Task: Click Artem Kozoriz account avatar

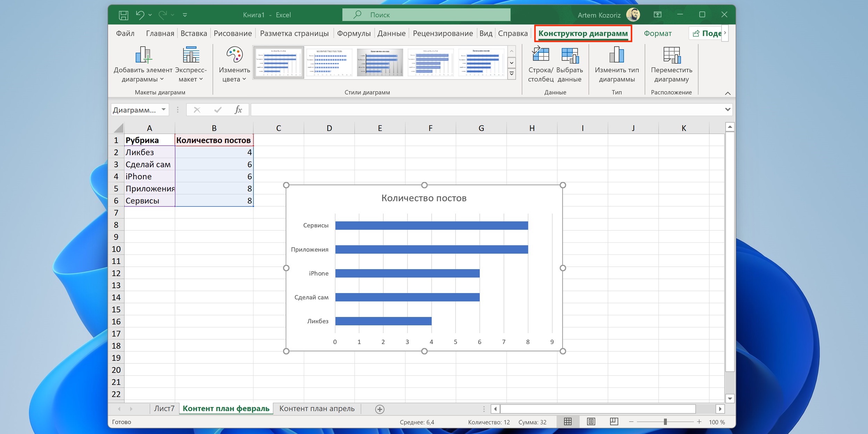Action: pos(633,15)
